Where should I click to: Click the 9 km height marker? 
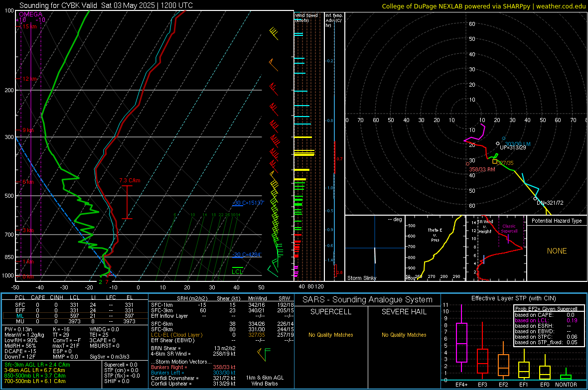pos(27,130)
